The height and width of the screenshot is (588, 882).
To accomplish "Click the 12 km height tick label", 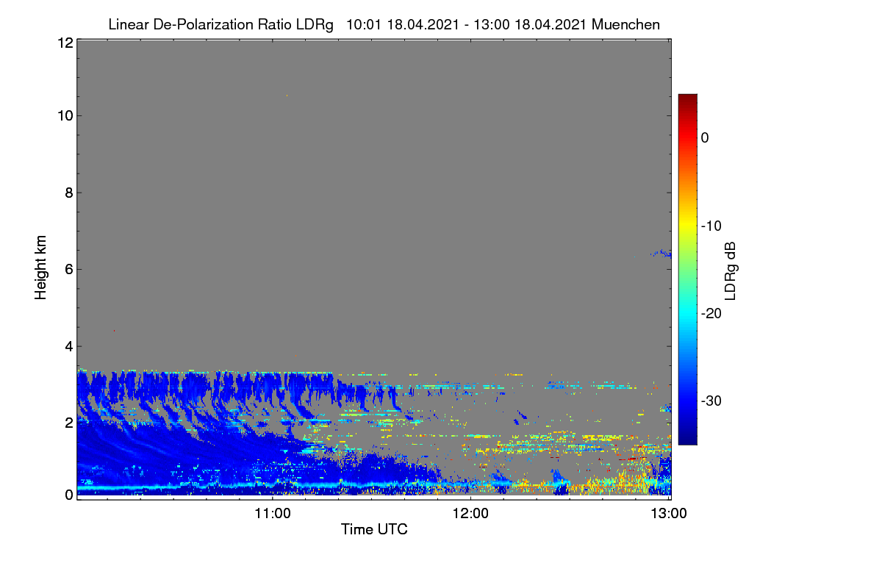I will click(65, 43).
